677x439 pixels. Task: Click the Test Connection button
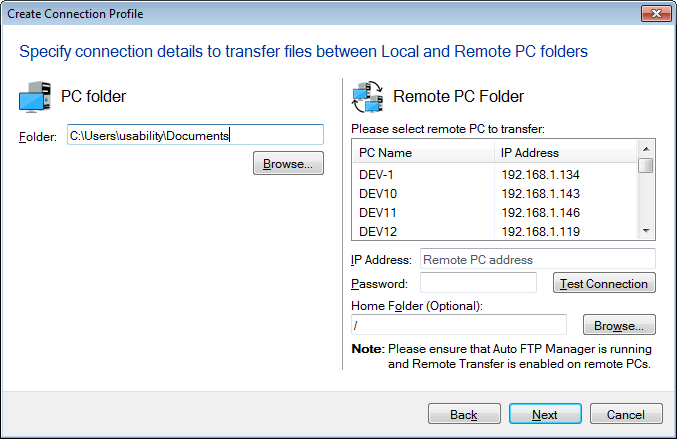point(604,283)
